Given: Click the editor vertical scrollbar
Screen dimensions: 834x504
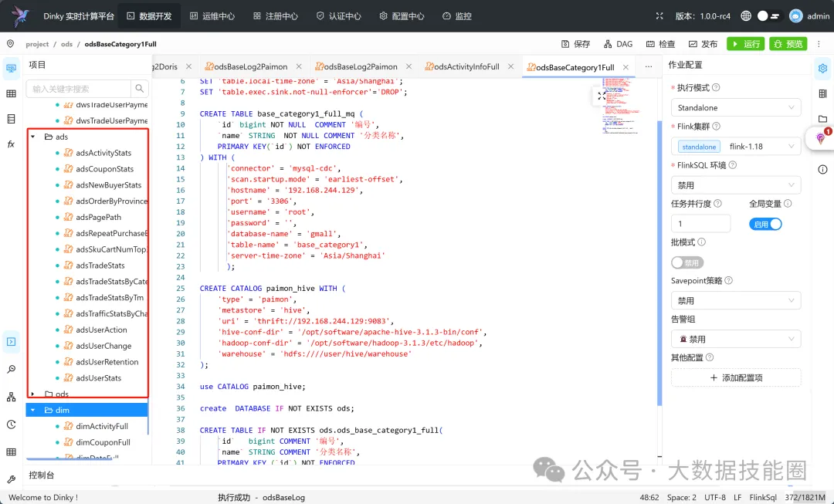Looking at the screenshot, I should [x=659, y=263].
